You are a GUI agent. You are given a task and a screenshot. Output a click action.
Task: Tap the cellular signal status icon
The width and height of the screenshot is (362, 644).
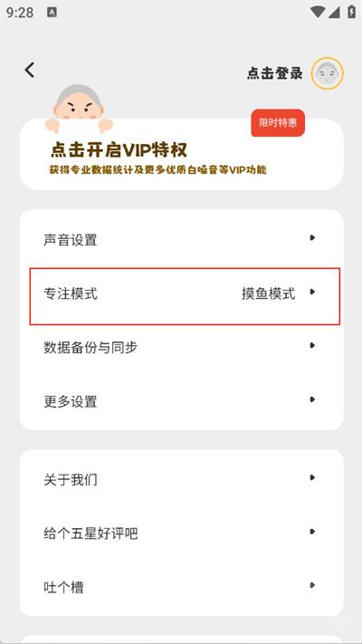click(334, 12)
